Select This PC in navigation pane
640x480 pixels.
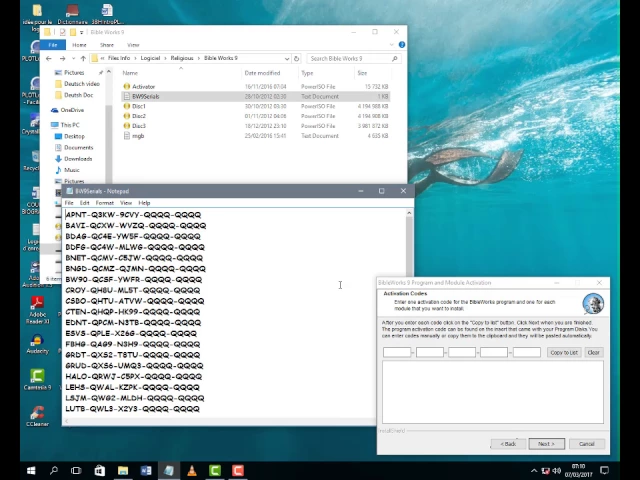pos(65,125)
